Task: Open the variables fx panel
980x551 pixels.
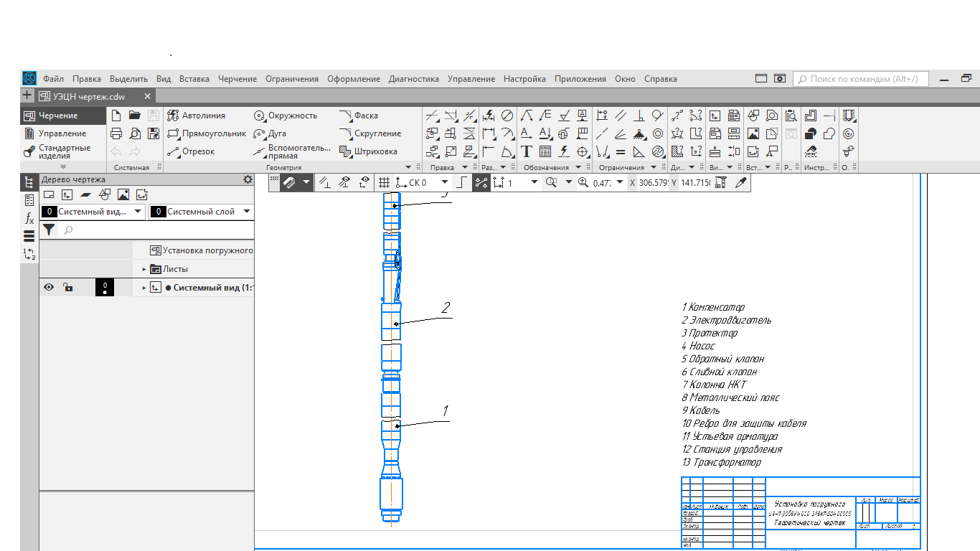Action: pos(29,218)
